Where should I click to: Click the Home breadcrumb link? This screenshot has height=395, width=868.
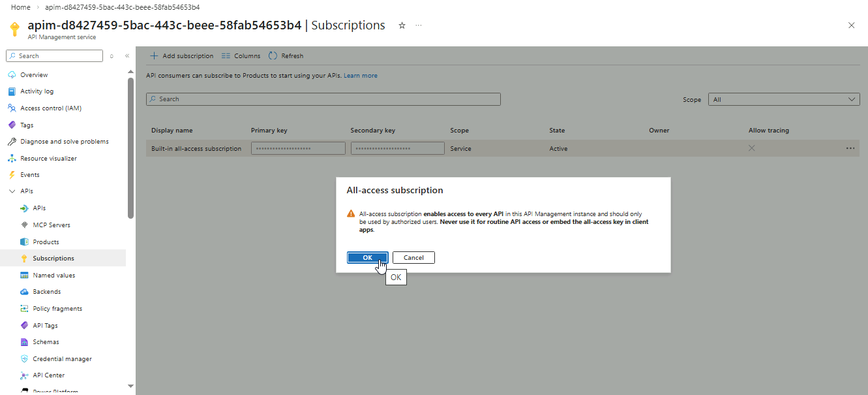[21, 7]
